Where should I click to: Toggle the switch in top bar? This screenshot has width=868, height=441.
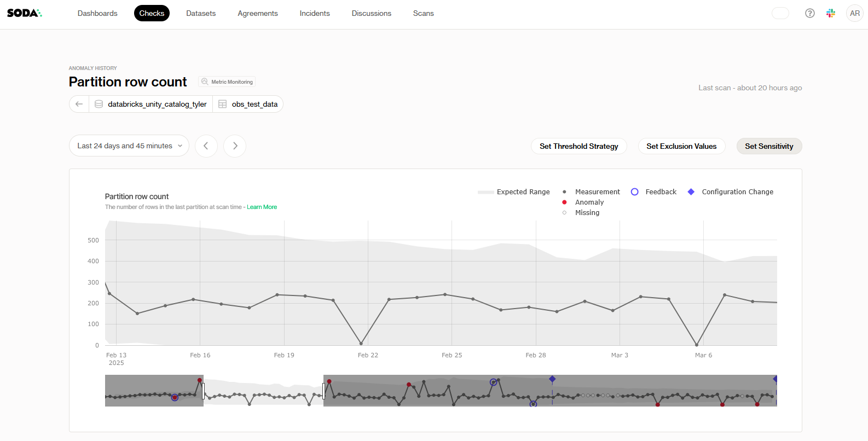[780, 13]
